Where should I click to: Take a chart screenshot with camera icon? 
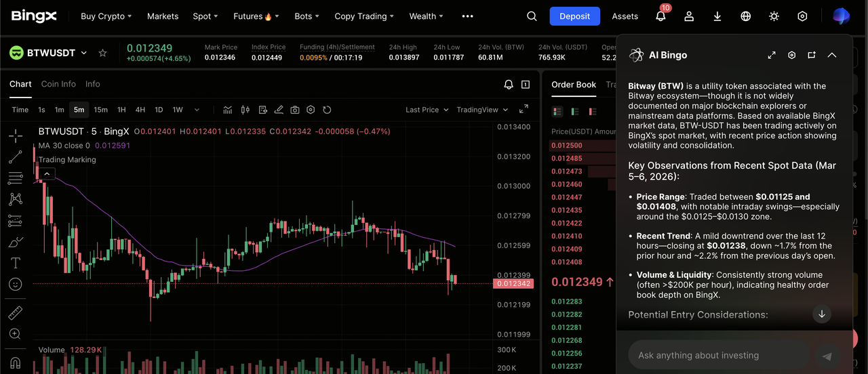pyautogui.click(x=295, y=110)
